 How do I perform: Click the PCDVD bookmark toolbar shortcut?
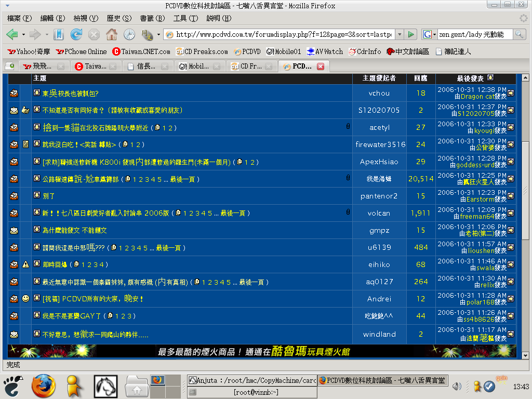pyautogui.click(x=247, y=51)
